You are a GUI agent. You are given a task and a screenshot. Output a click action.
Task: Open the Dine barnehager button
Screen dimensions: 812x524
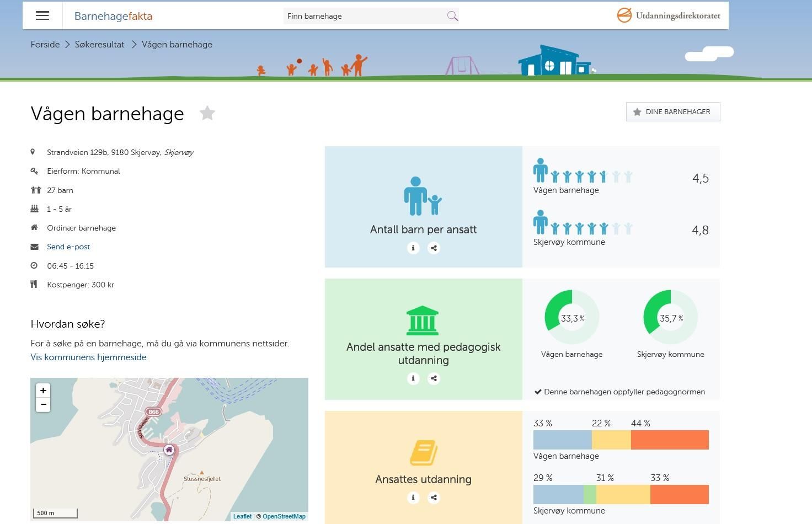click(672, 112)
